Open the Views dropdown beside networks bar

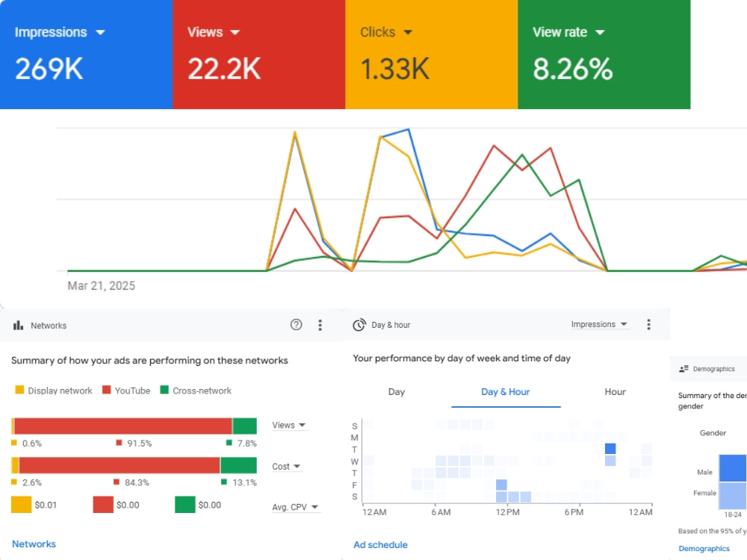(288, 426)
